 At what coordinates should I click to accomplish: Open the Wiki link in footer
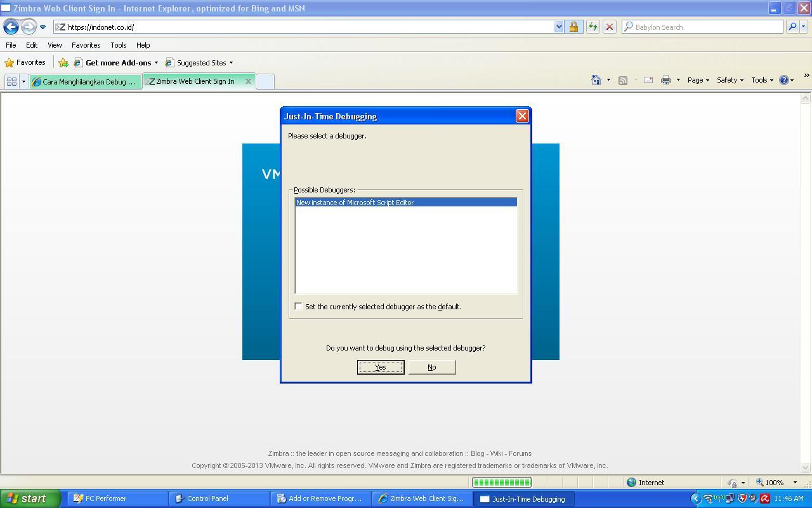pos(496,453)
